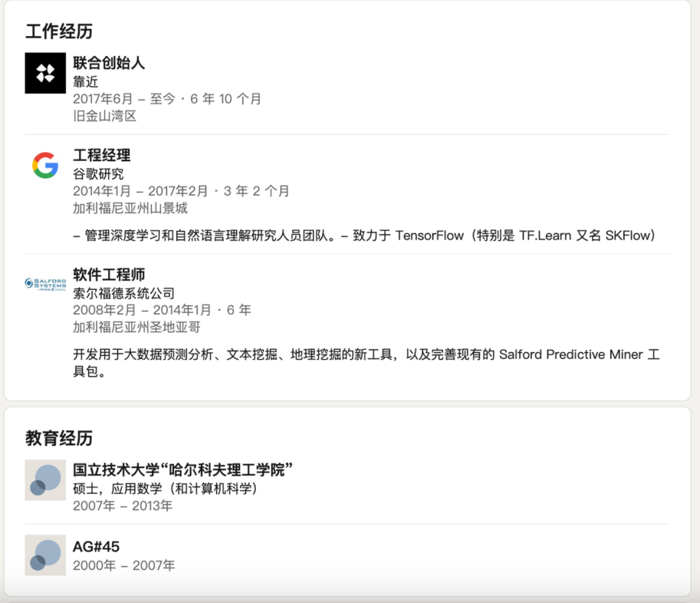Click the AG#45 education entry

point(95,544)
